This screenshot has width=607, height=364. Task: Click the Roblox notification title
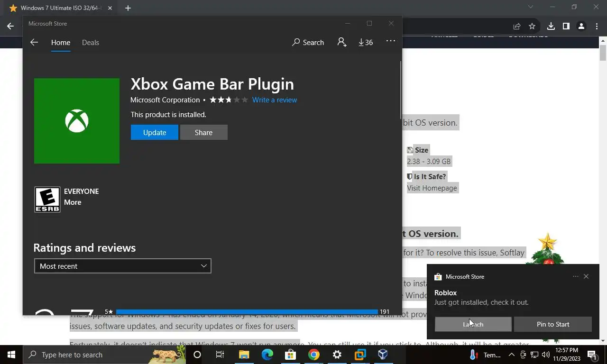coord(445,293)
